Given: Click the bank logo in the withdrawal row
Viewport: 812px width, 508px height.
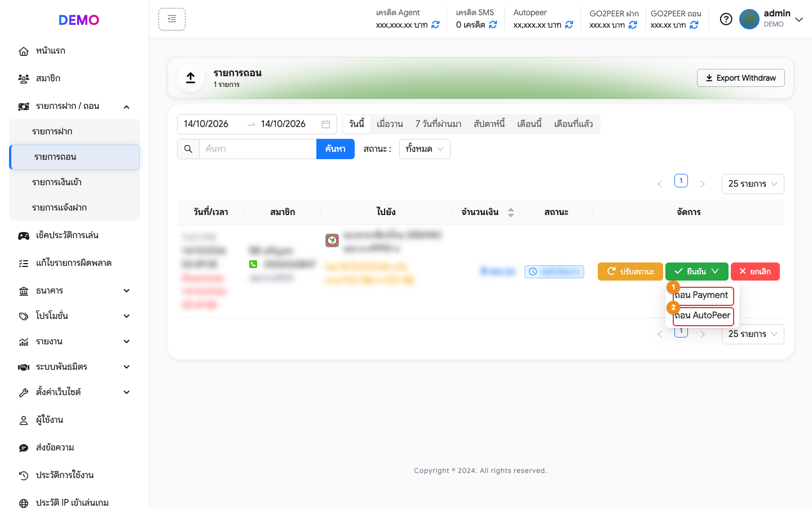Looking at the screenshot, I should [x=332, y=240].
